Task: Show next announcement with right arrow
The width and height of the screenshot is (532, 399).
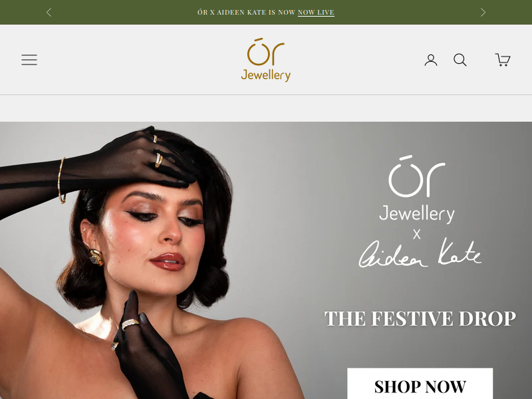Action: pos(483,13)
